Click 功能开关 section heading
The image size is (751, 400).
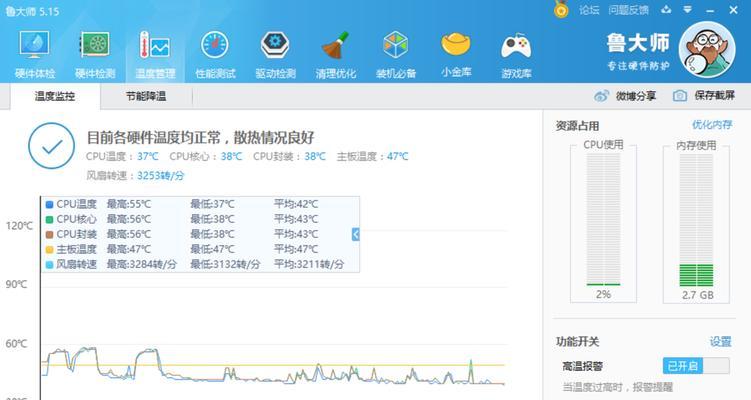click(x=577, y=342)
